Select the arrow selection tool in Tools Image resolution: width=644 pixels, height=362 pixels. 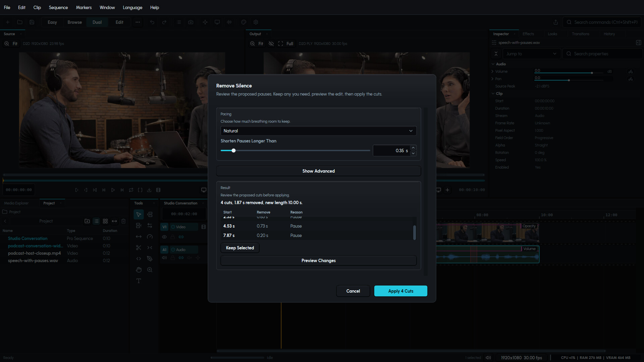point(139,215)
